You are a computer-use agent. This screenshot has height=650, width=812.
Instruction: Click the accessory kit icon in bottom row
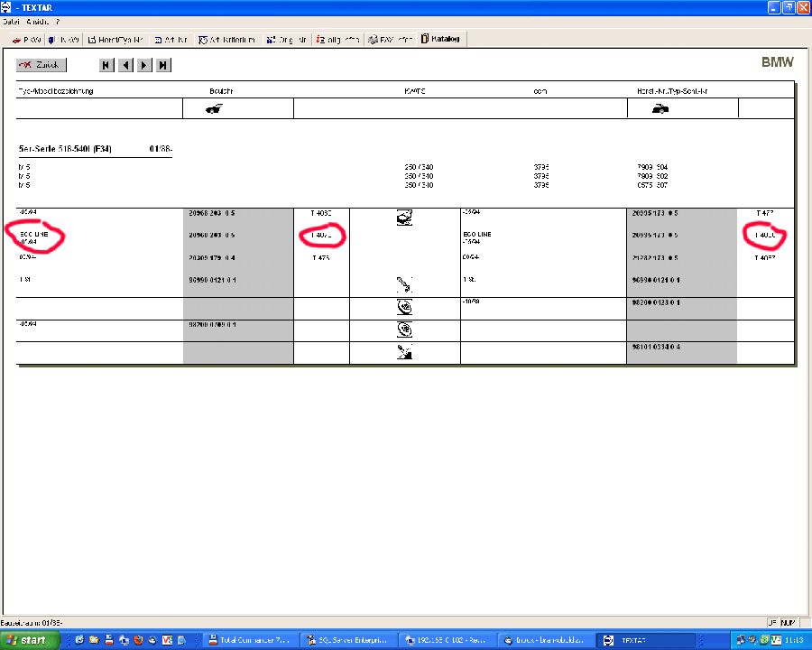(404, 352)
